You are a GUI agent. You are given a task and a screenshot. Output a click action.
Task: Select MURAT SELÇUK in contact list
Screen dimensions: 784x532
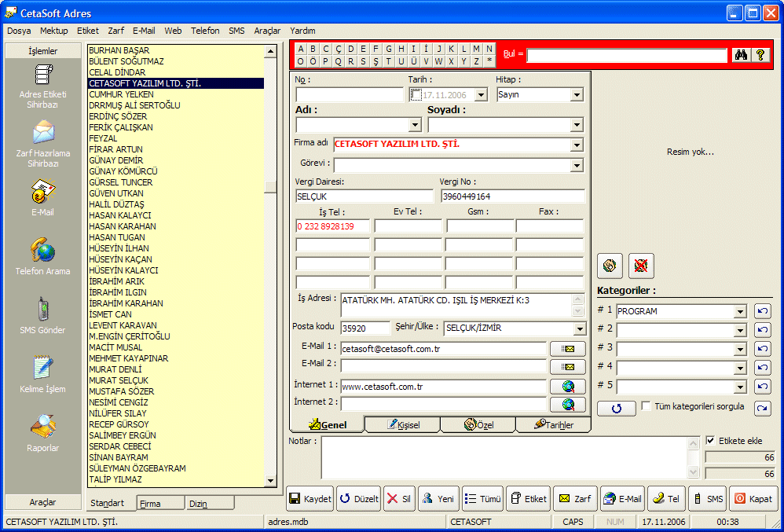click(x=175, y=380)
